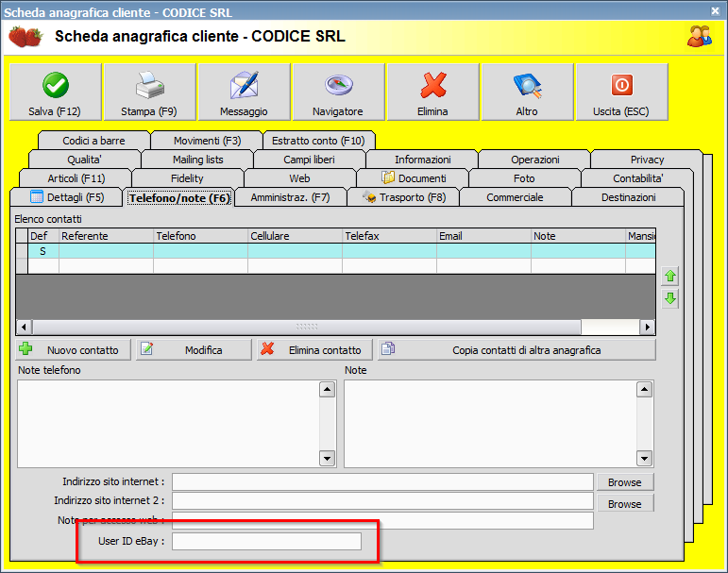The width and height of the screenshot is (728, 573).
Task: Click Note box scroll up arrow
Action: click(644, 390)
